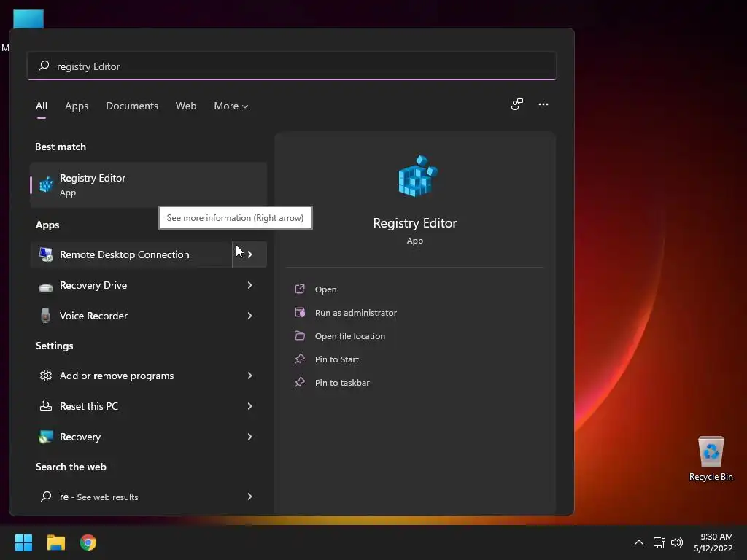Launch Google Chrome from the taskbar

(x=88, y=542)
